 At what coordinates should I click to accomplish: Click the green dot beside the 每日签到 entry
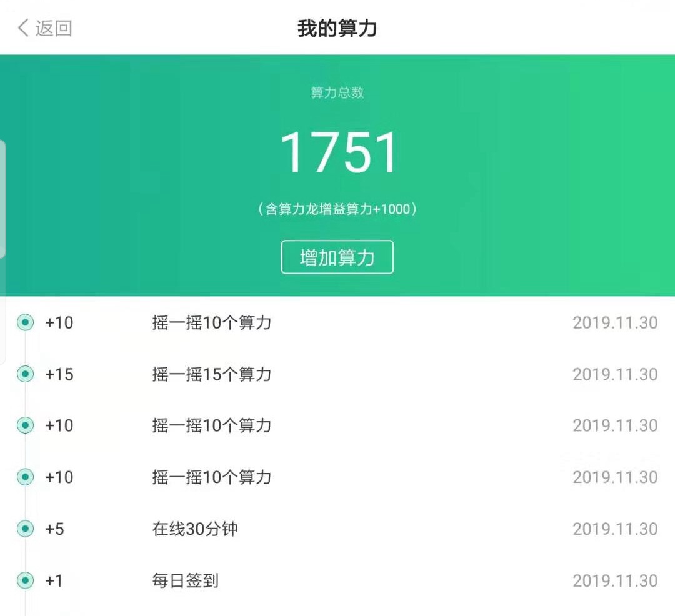click(x=24, y=581)
